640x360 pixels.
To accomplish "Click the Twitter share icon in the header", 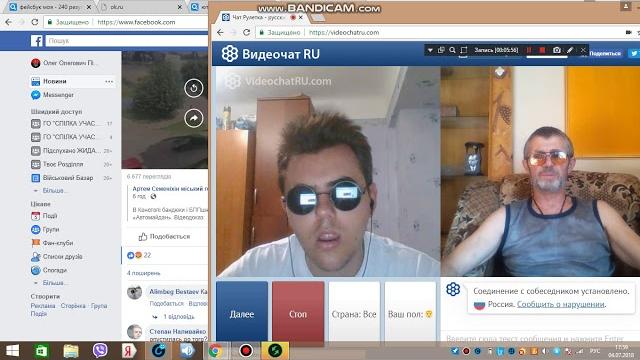I will (634, 53).
